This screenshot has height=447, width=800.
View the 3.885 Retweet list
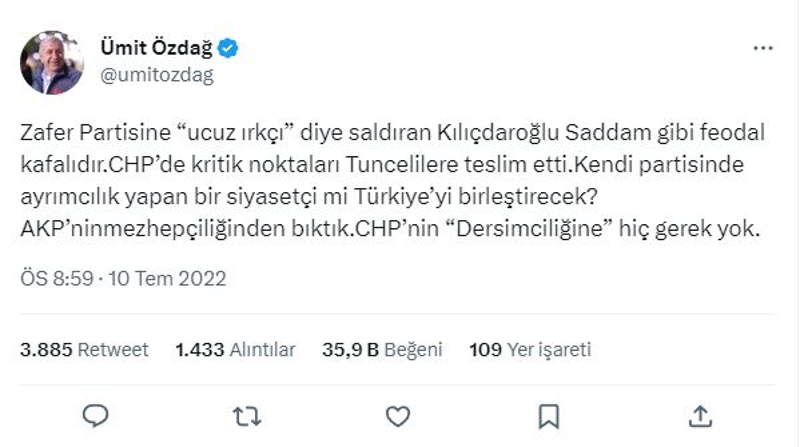pyautogui.click(x=84, y=350)
